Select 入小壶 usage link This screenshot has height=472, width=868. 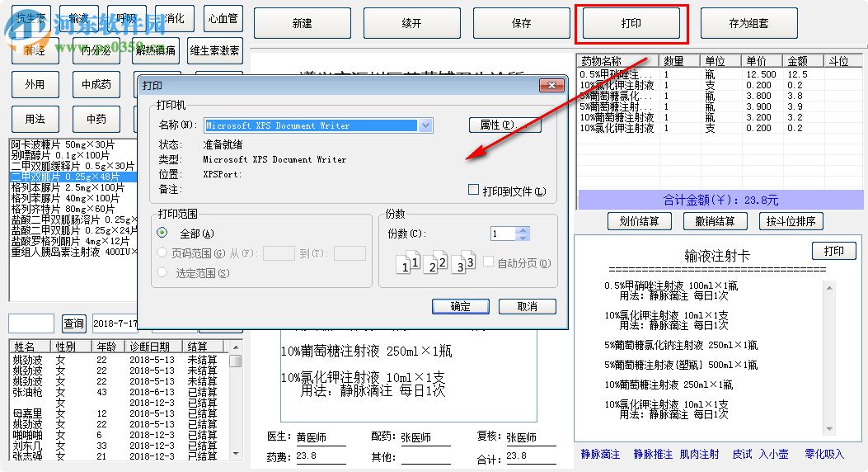(x=773, y=455)
